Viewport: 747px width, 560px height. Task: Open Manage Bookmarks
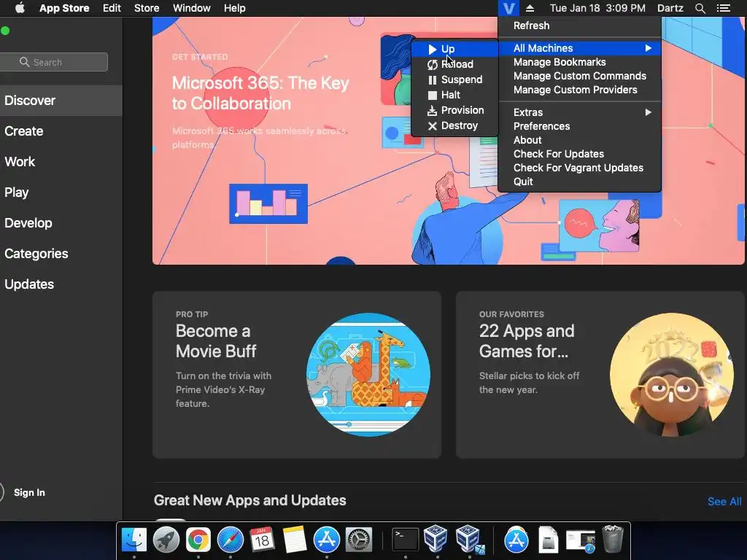579,62
